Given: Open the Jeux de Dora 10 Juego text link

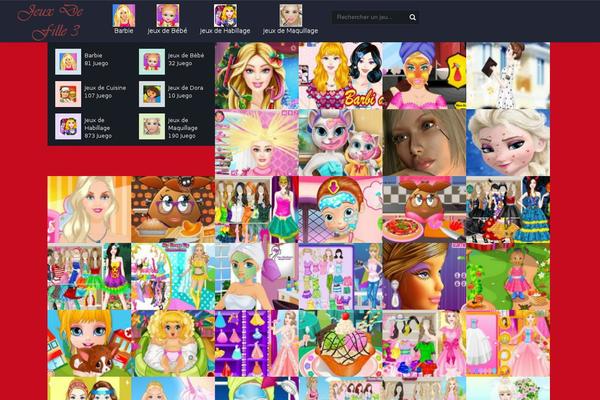Looking at the screenshot, I should 186,92.
